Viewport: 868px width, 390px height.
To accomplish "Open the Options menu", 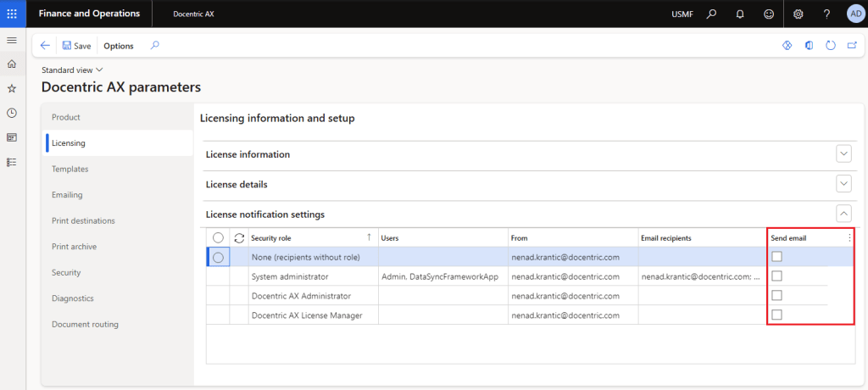I will pyautogui.click(x=119, y=46).
